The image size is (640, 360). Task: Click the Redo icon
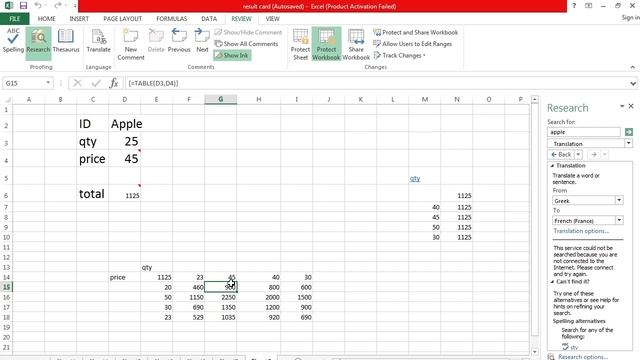tap(58, 6)
